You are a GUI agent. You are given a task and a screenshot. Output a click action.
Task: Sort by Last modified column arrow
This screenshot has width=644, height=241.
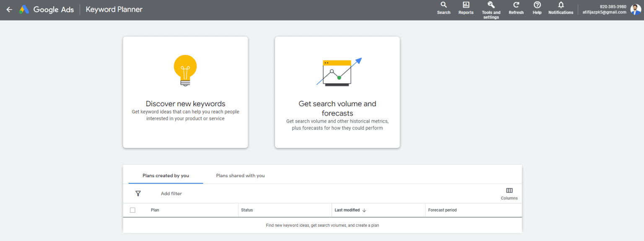(364, 210)
